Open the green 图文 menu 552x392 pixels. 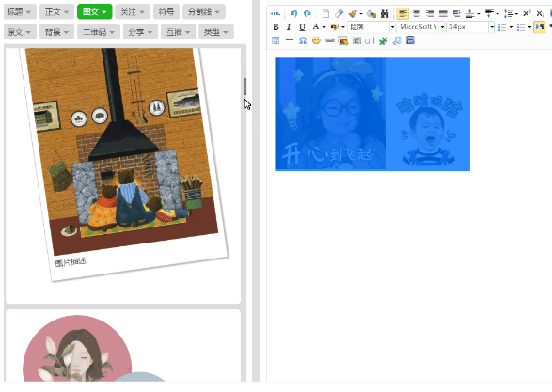click(x=95, y=12)
